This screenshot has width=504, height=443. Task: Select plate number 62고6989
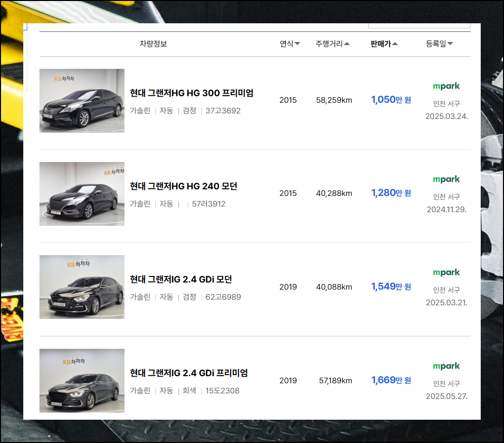pyautogui.click(x=223, y=297)
